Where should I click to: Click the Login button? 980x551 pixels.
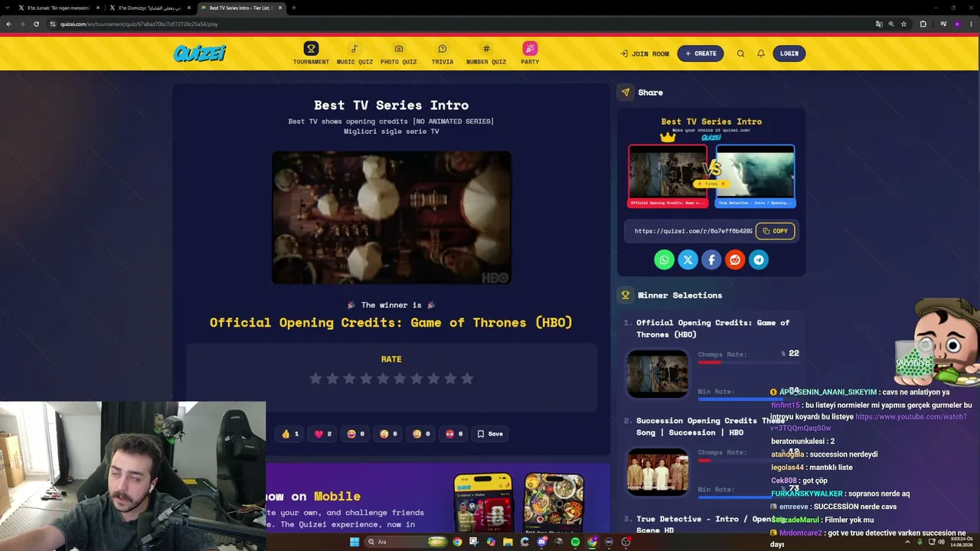coord(789,54)
